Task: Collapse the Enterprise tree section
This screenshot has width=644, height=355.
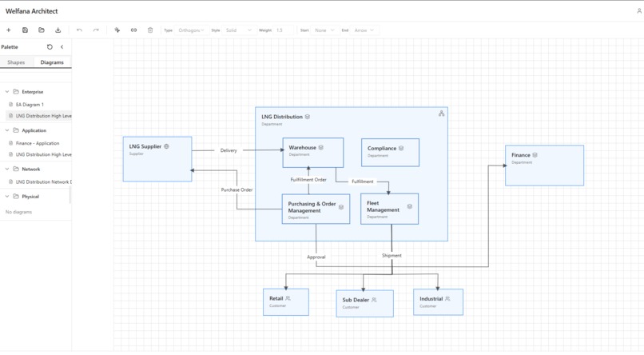Action: 7,92
